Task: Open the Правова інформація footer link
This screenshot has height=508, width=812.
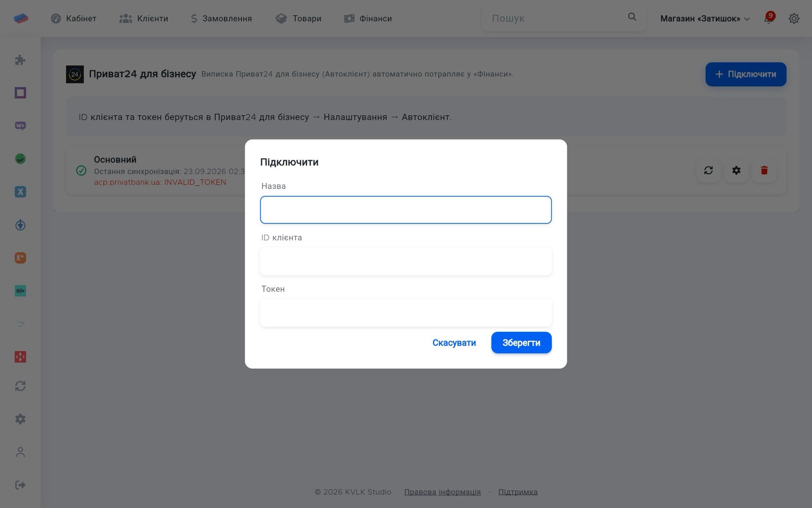Action: click(x=443, y=492)
